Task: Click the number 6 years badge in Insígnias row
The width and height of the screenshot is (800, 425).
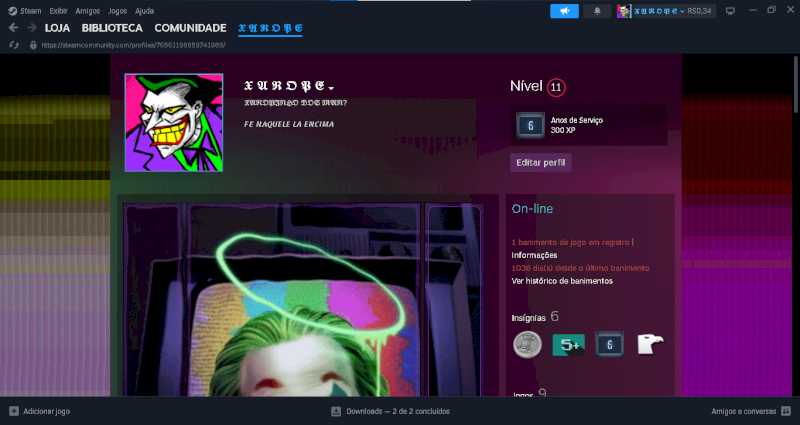Action: point(609,344)
